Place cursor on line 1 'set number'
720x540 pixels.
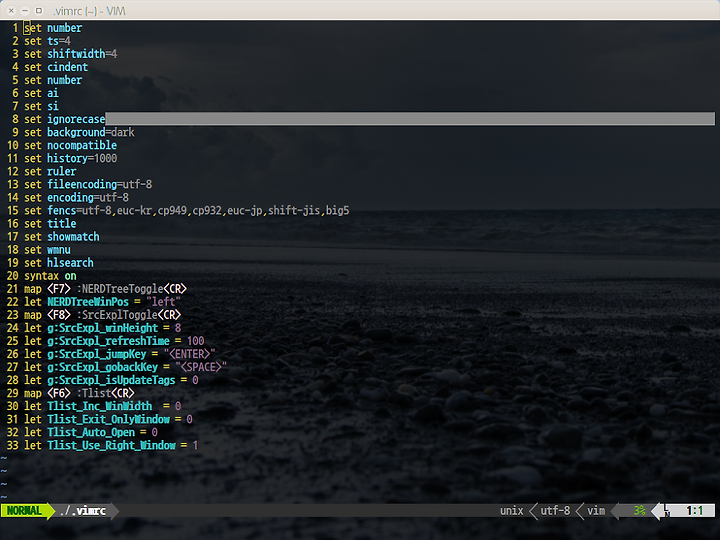pyautogui.click(x=53, y=28)
